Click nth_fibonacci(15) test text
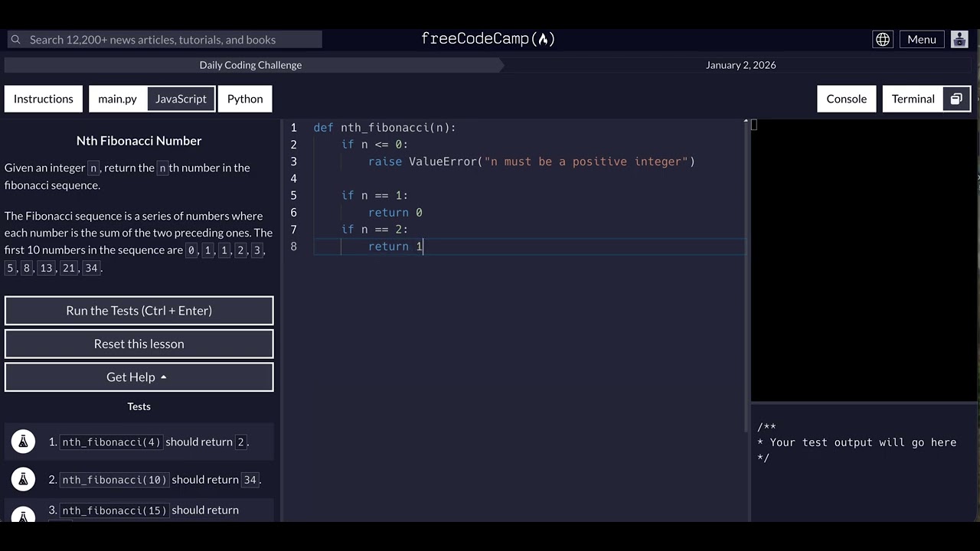The image size is (980, 551). [x=114, y=510]
